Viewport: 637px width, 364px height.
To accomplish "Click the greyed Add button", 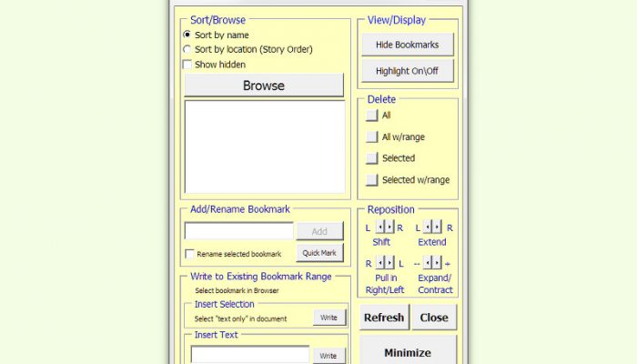I will click(x=319, y=231).
